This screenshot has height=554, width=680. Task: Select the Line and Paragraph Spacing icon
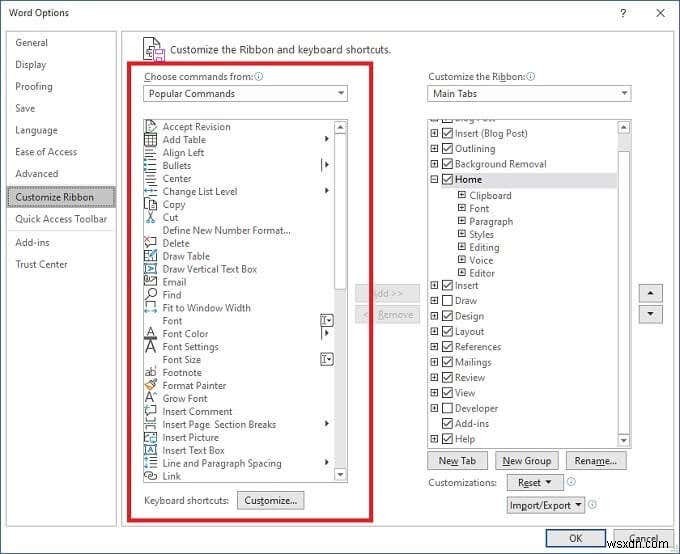150,463
